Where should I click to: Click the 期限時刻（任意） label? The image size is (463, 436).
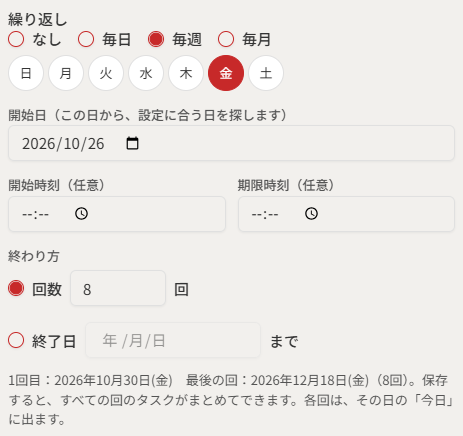coord(286,185)
